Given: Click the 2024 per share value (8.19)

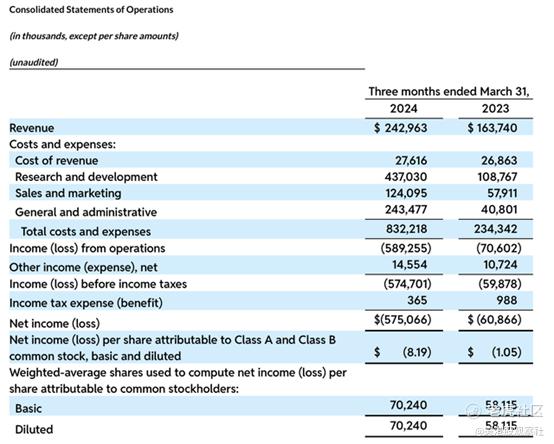Looking at the screenshot, I should pyautogui.click(x=417, y=352).
